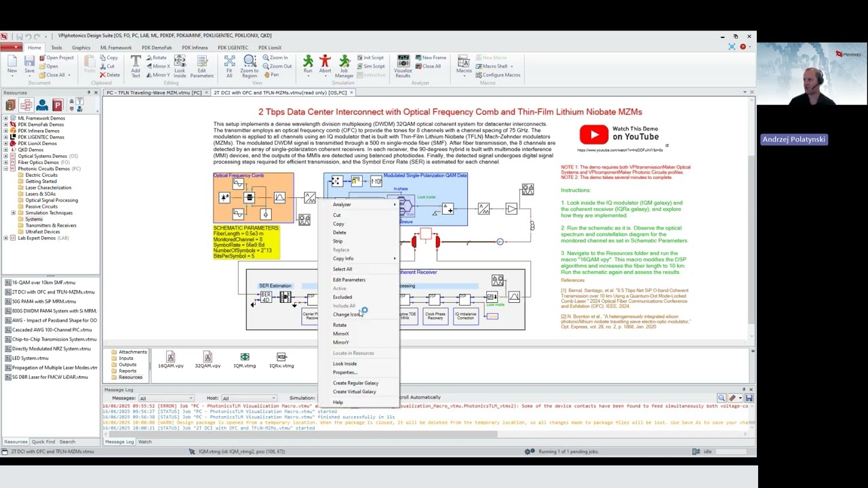
Task: Click the Add Text tool
Action: 136,66
